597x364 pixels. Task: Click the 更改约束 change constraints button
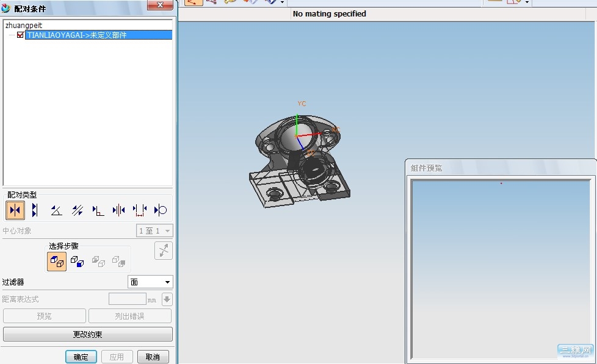coord(87,334)
